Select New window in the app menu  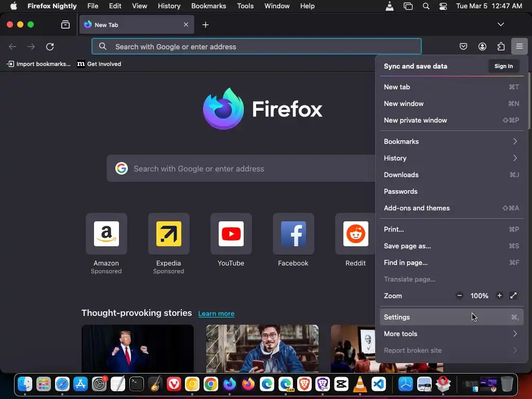tap(451, 103)
